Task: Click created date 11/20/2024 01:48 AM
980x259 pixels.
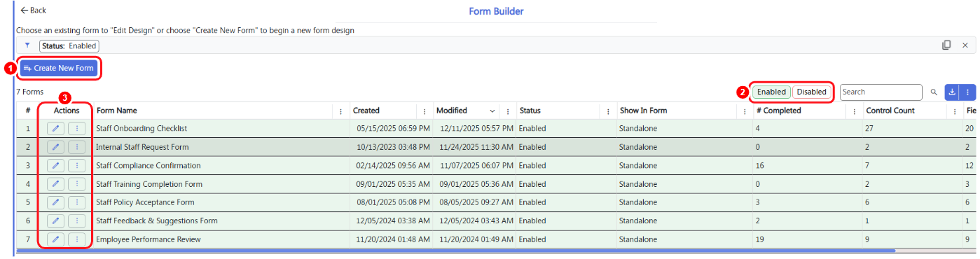Action: pos(393,239)
